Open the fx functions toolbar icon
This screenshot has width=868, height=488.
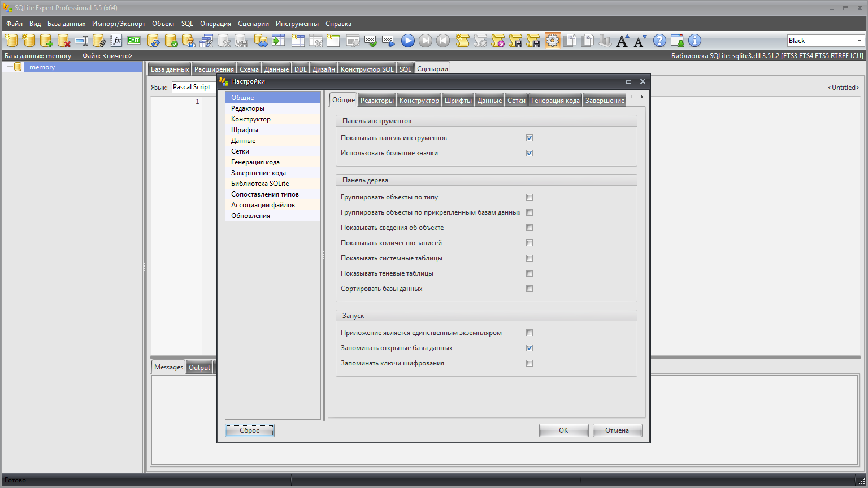click(x=116, y=41)
